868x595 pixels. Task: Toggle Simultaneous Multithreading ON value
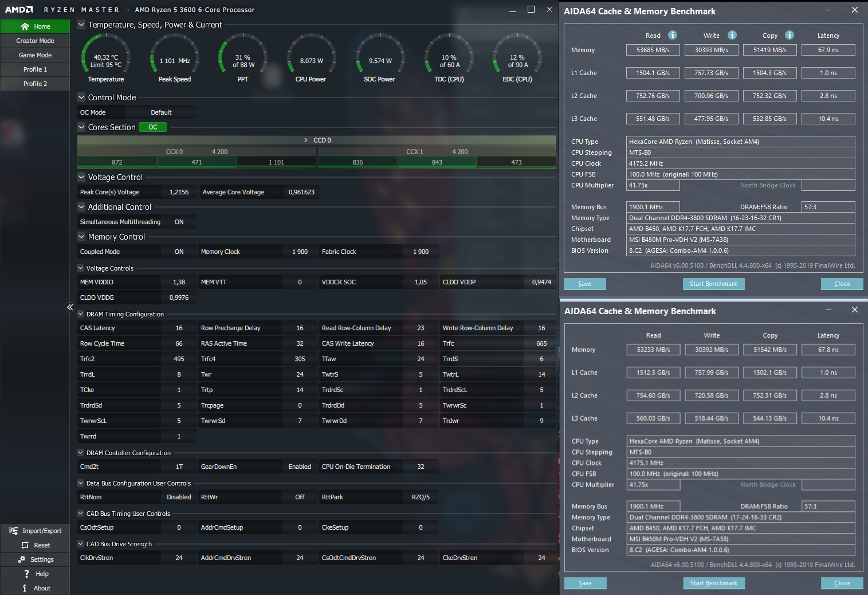tap(179, 222)
